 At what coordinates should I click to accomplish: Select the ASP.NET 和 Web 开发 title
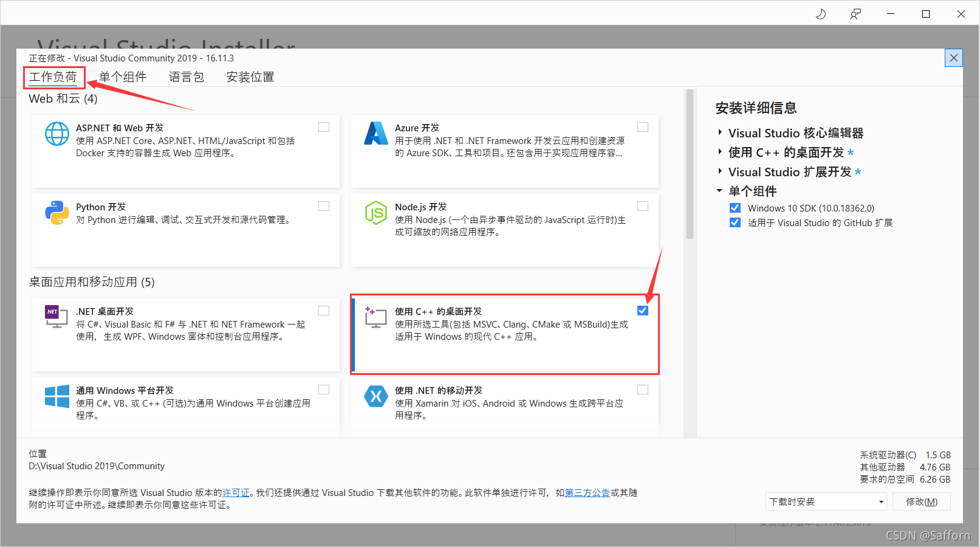coord(120,128)
